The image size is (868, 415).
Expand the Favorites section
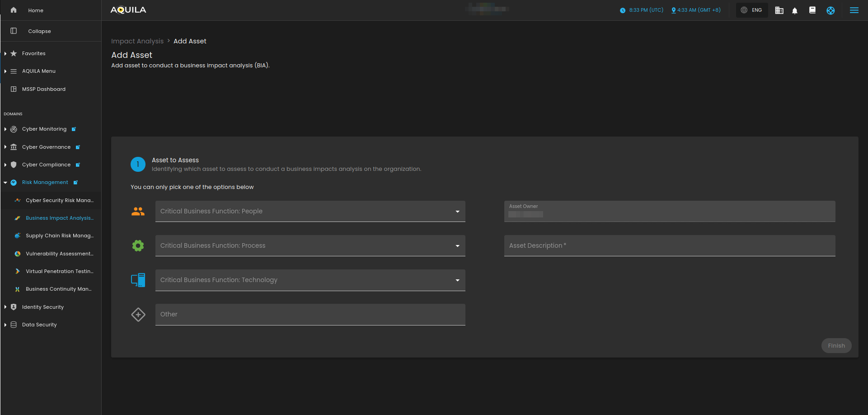tap(5, 53)
